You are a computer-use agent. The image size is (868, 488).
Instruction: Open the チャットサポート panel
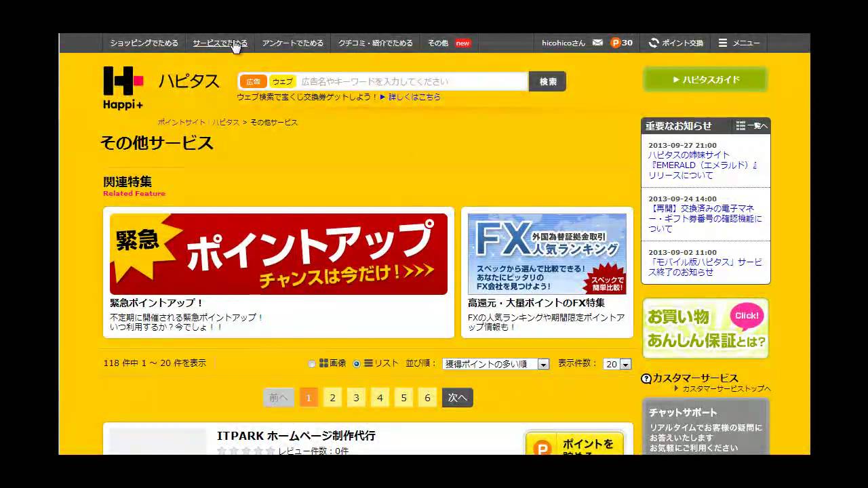tap(705, 427)
